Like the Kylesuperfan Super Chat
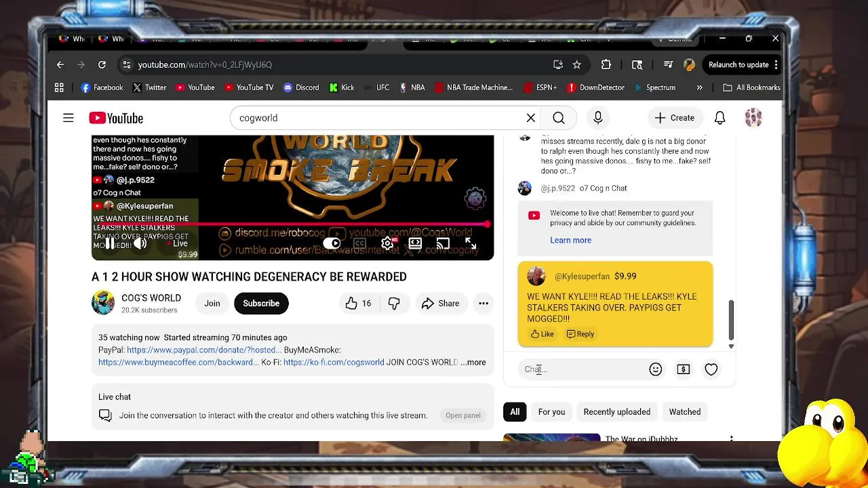Image resolution: width=868 pixels, height=488 pixels. click(542, 334)
